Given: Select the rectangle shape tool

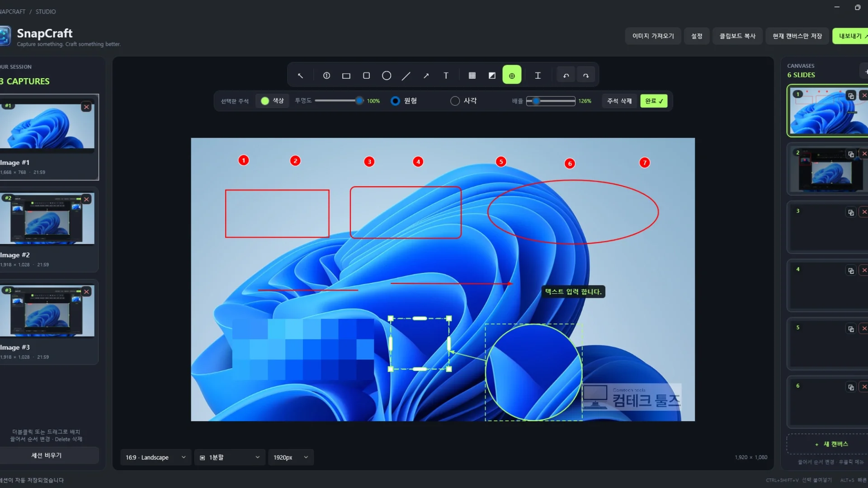Looking at the screenshot, I should [346, 75].
